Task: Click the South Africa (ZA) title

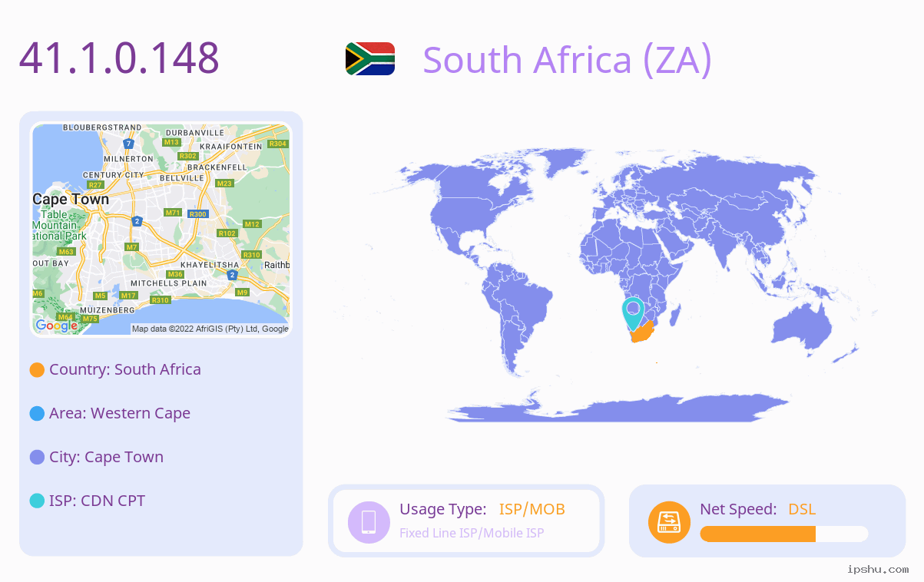Action: pos(568,60)
